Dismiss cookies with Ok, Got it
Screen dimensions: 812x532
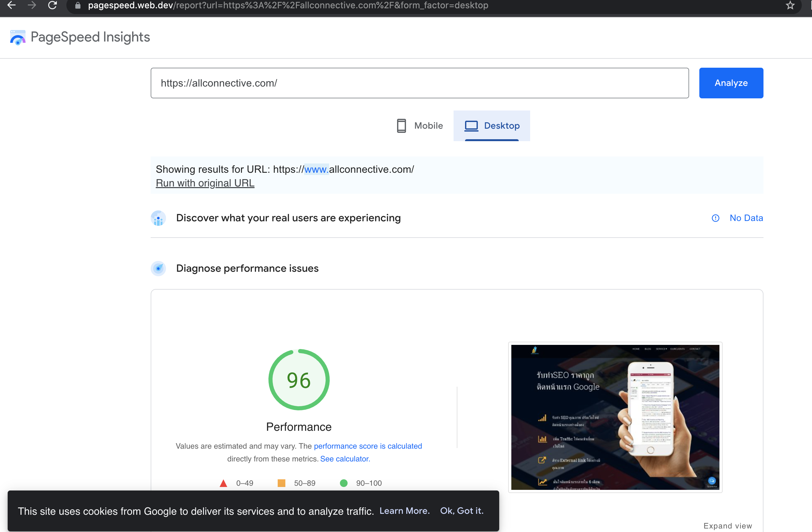462,511
